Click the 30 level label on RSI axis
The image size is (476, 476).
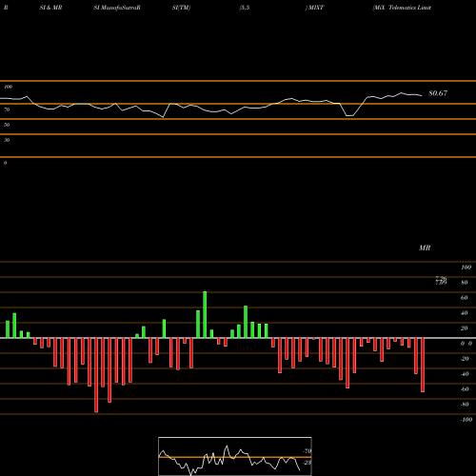click(7, 140)
